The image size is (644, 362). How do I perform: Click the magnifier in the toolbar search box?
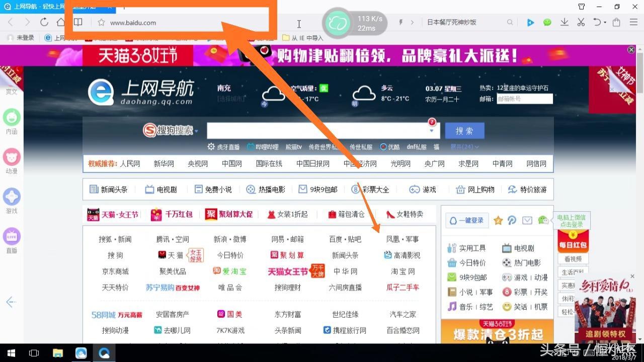point(510,22)
